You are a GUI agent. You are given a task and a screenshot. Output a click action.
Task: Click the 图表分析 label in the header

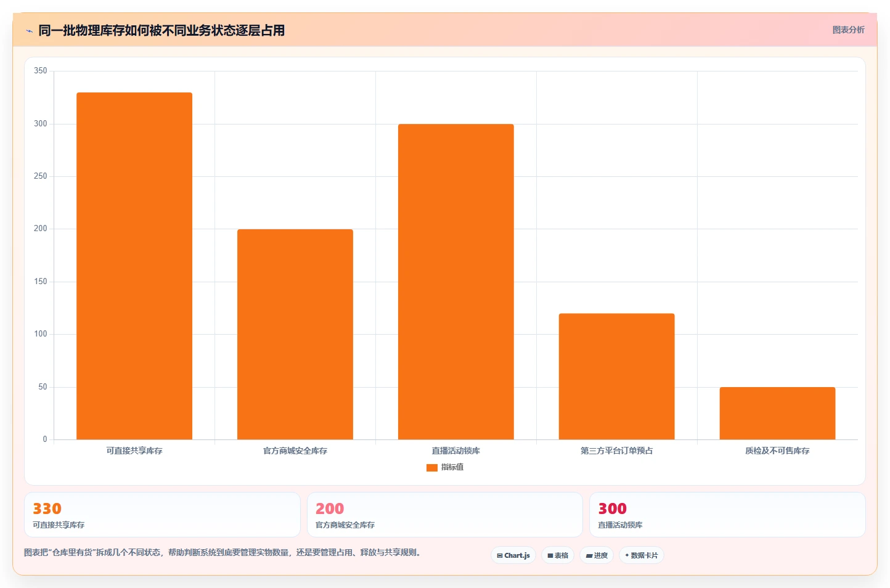848,30
